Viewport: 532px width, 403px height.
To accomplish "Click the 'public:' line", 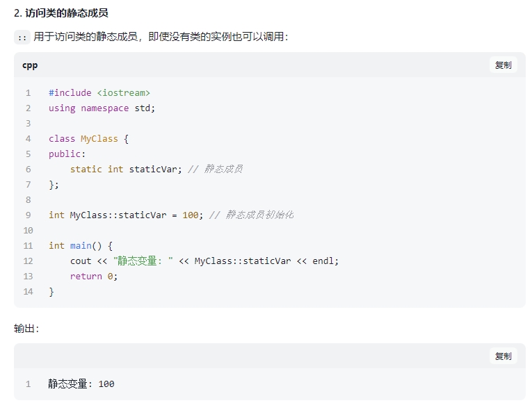I will point(67,154).
